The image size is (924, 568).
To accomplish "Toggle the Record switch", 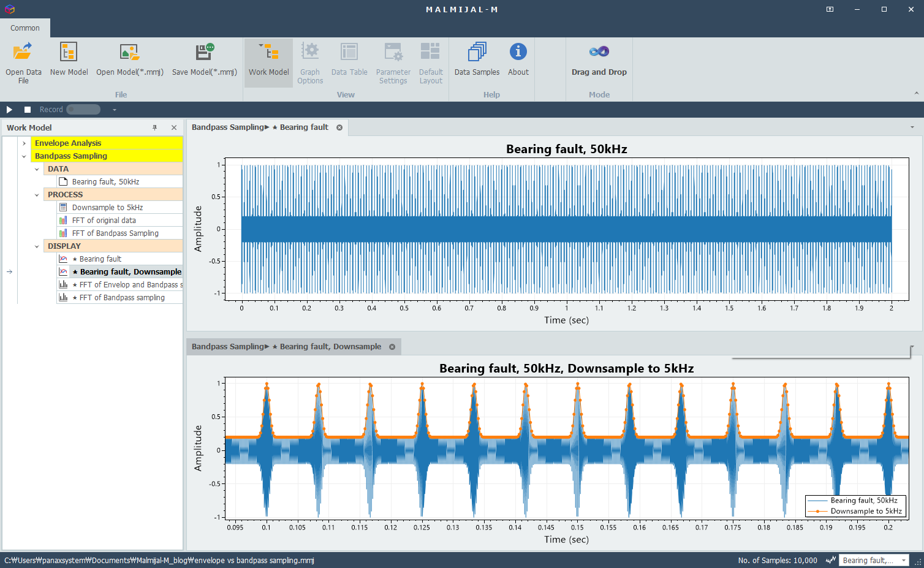I will [x=83, y=110].
